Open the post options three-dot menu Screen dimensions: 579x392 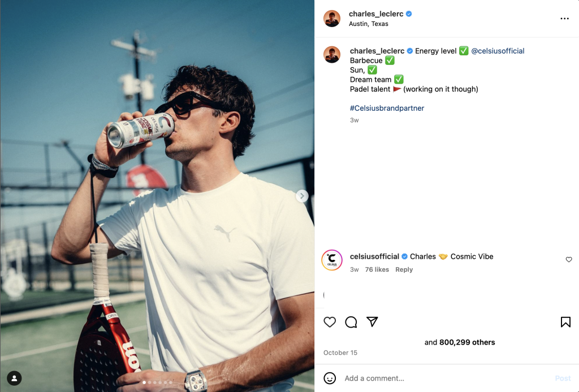point(564,18)
